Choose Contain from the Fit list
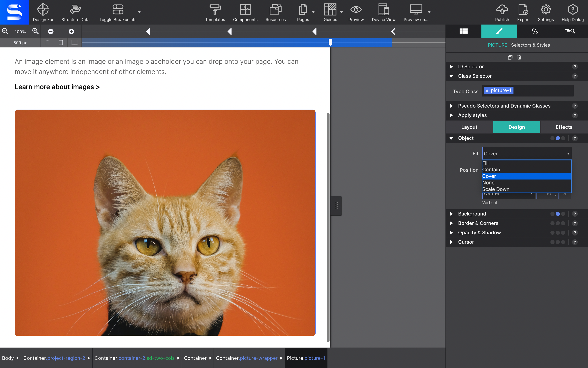This screenshot has width=588, height=368. point(527,170)
